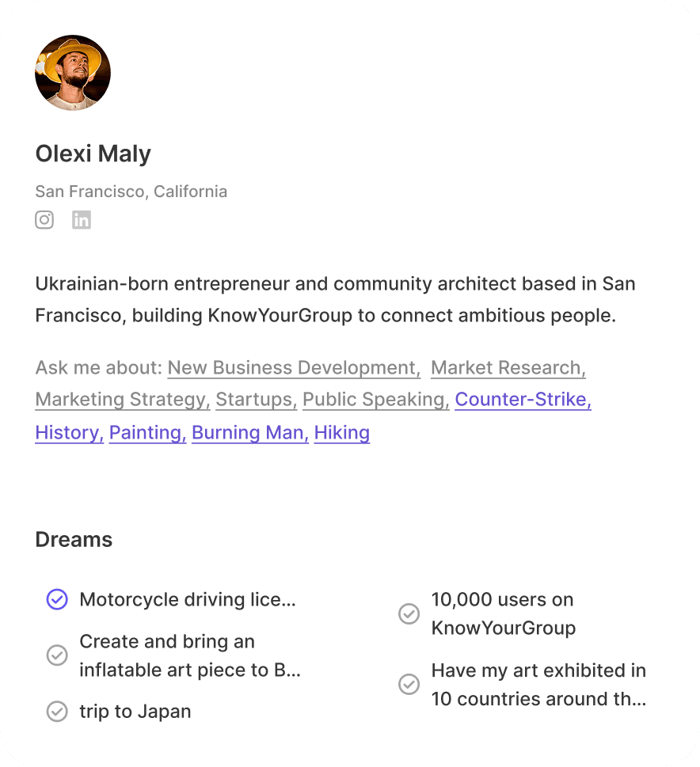Viewport: 700px width, 767px height.
Task: Follow the Hiking interest link
Action: pos(342,433)
